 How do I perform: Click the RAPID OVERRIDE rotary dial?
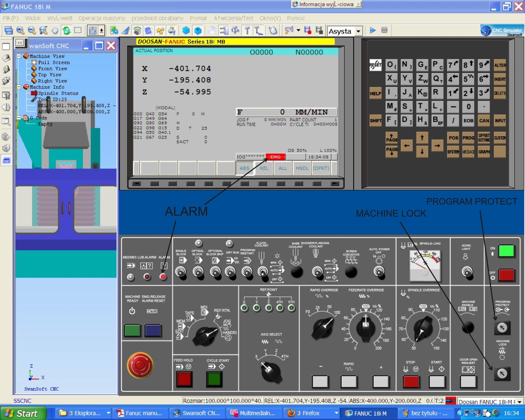[323, 327]
